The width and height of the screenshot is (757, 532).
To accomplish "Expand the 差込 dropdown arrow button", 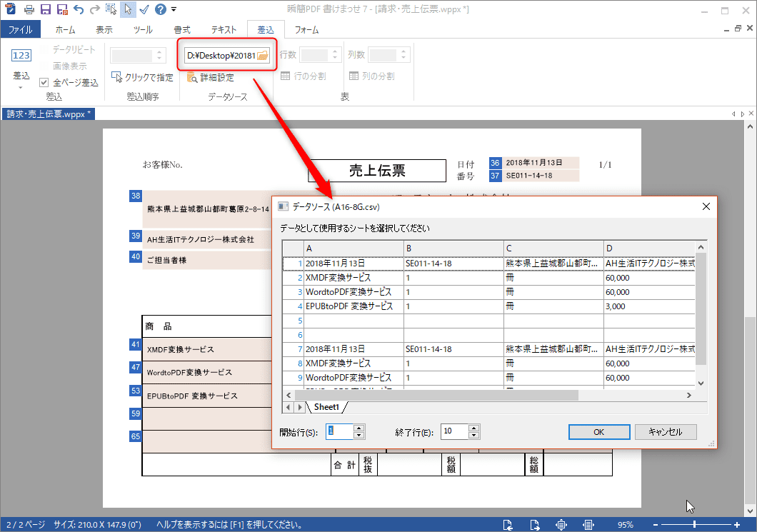I will 21,87.
